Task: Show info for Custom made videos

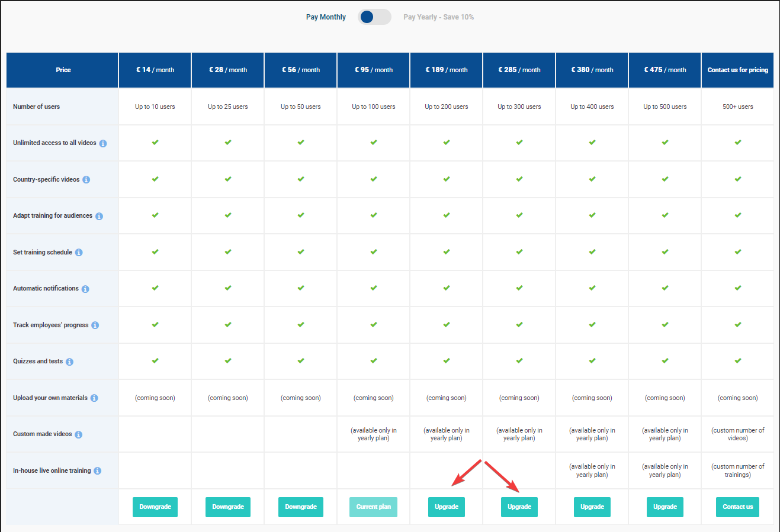Action: (79, 434)
